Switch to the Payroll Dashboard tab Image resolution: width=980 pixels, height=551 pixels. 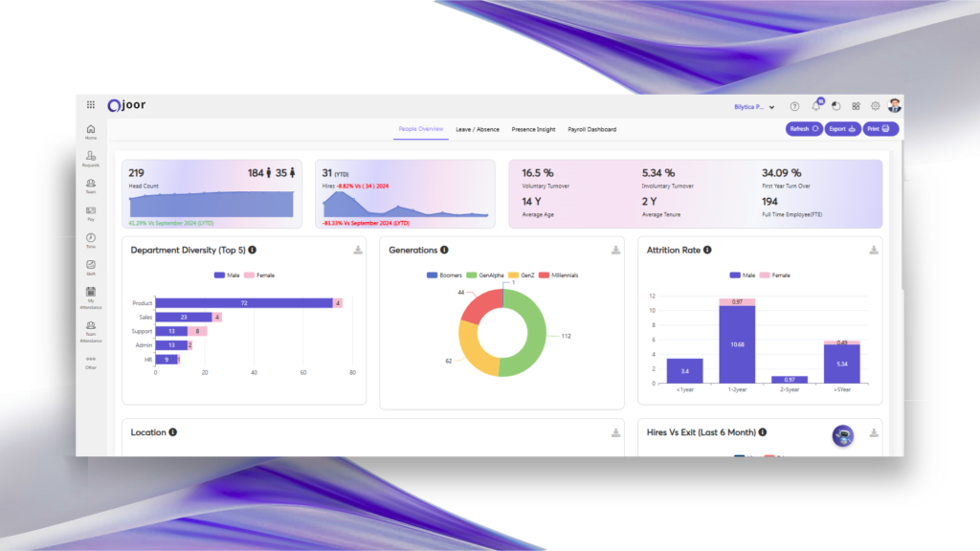[591, 129]
